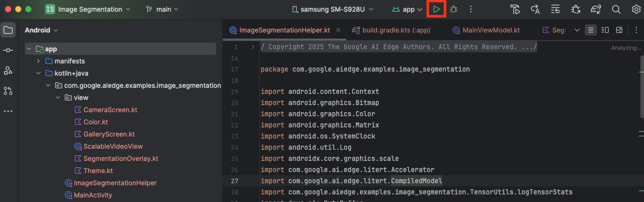The image size is (644, 202).
Task: Click import android.graphics.Bitmap line
Action: coord(320,103)
